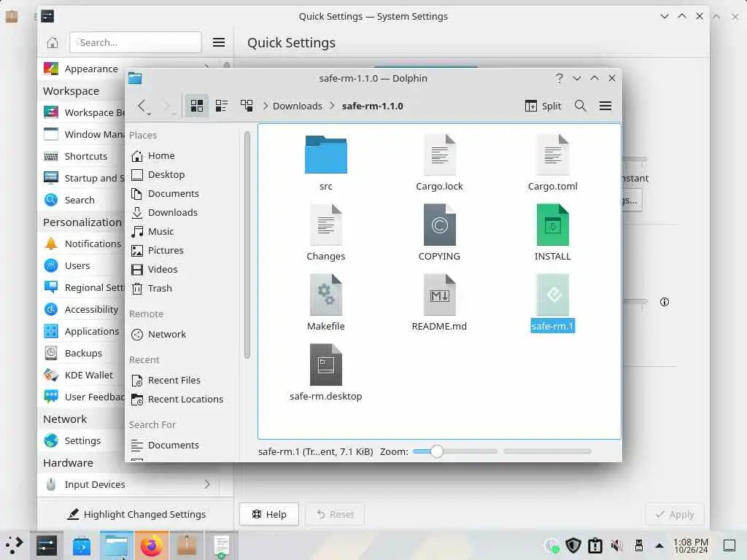
Task: Select the README.md file
Action: pyautogui.click(x=439, y=303)
